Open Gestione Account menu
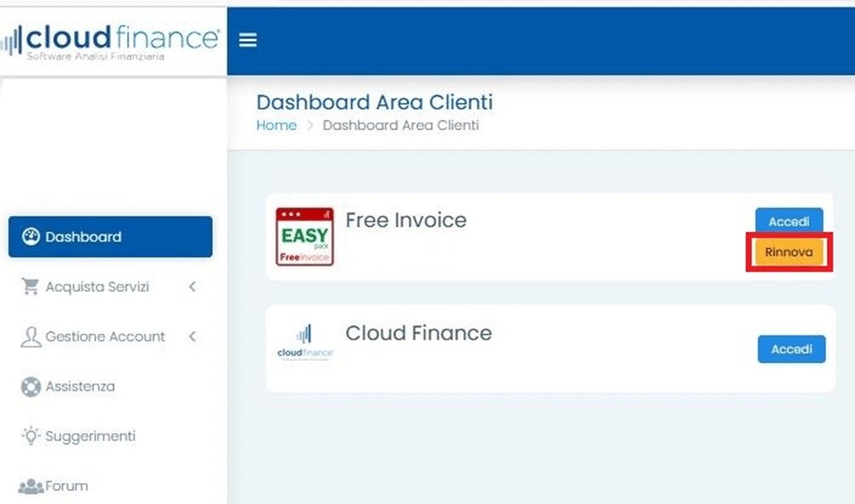This screenshot has width=855, height=504. pos(110,337)
